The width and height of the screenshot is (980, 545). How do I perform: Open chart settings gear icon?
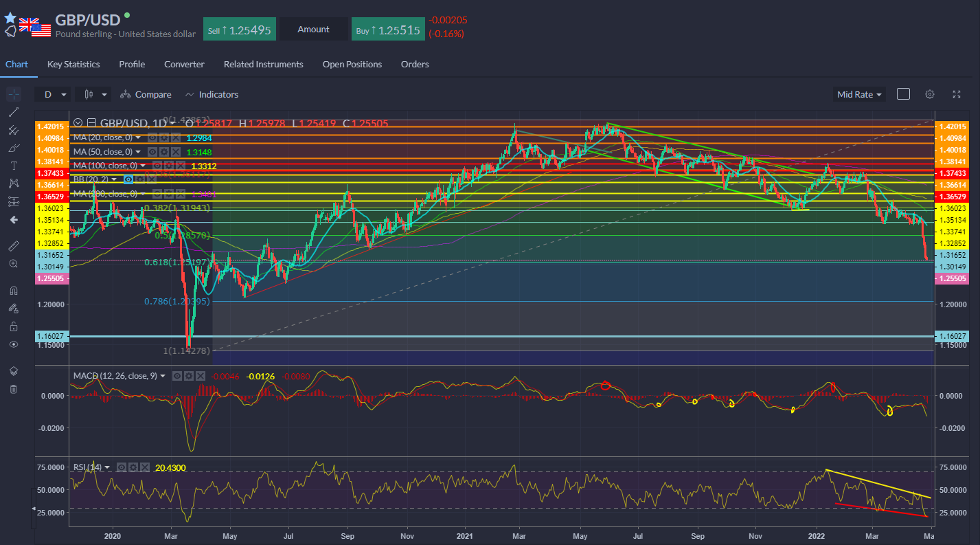(x=929, y=94)
